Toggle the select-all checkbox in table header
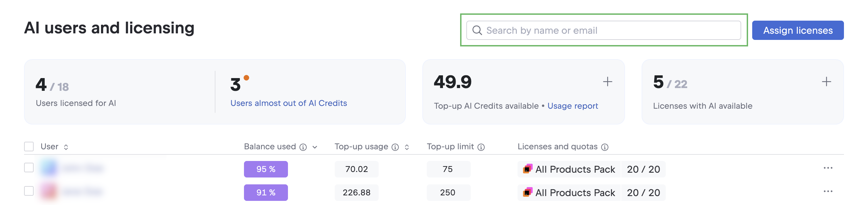The height and width of the screenshot is (205, 868). pos(29,147)
